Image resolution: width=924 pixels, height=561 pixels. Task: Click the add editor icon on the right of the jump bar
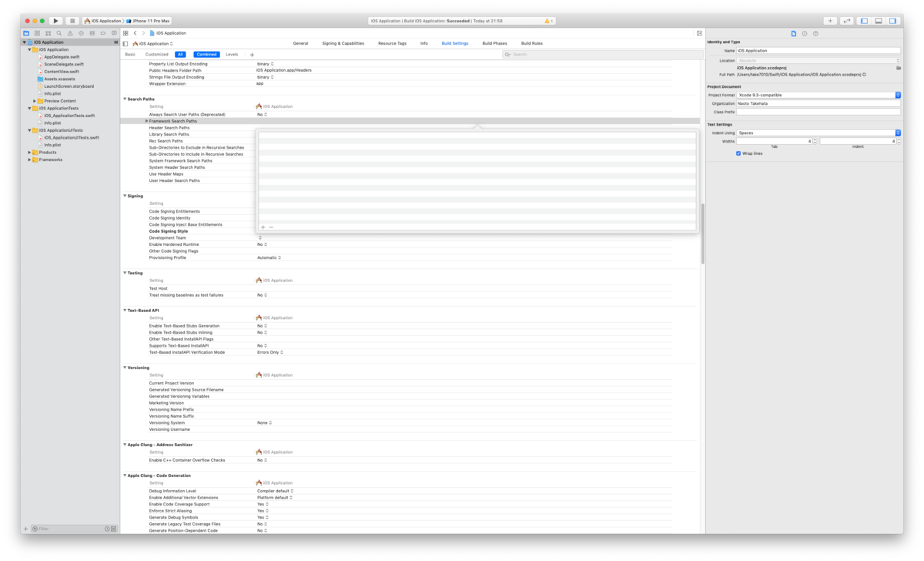coord(699,33)
